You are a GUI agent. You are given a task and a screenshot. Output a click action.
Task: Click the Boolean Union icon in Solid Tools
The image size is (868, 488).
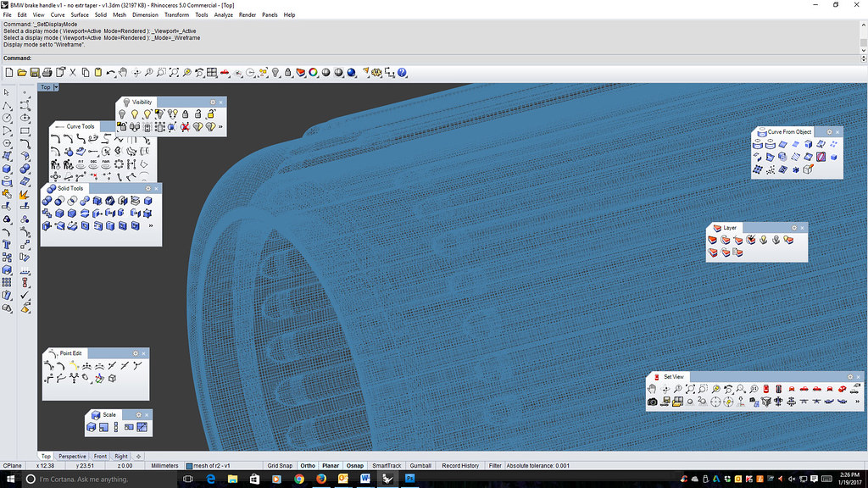click(47, 201)
